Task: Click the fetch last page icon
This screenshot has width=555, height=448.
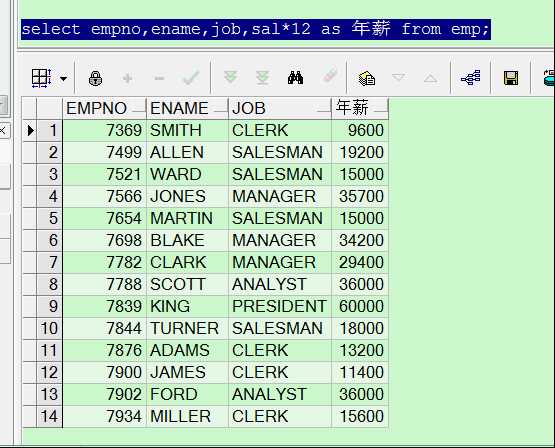Action: 263,77
